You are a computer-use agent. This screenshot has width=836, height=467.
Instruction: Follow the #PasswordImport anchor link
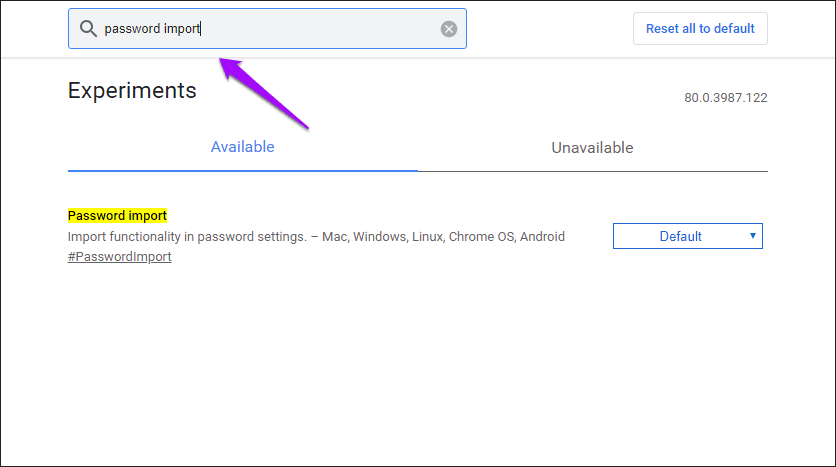tap(119, 257)
